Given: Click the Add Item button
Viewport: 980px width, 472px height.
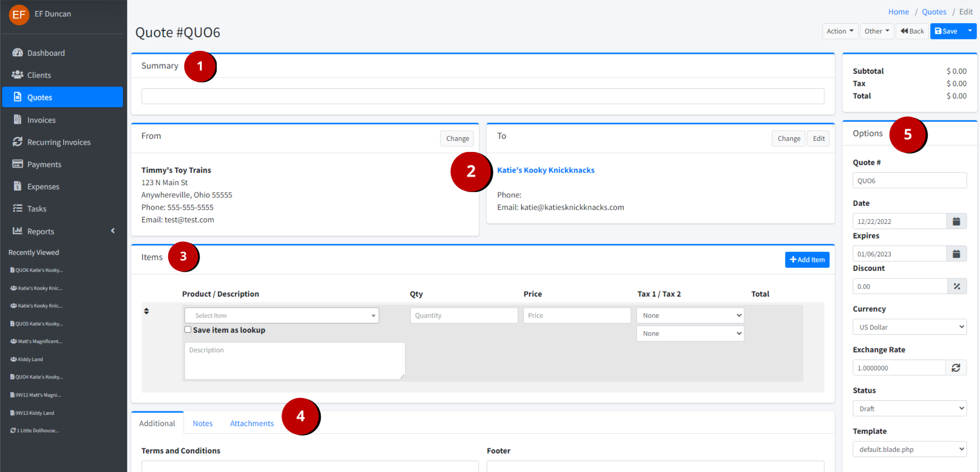Looking at the screenshot, I should point(807,260).
